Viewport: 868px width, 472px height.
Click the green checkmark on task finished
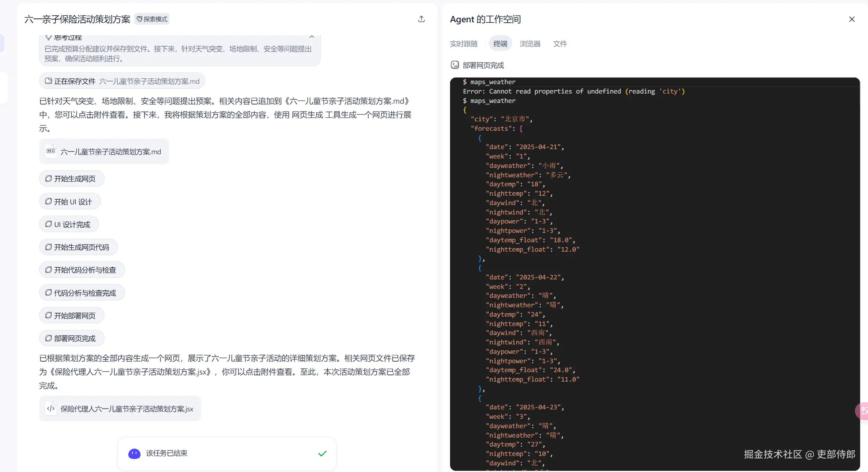coord(322,454)
